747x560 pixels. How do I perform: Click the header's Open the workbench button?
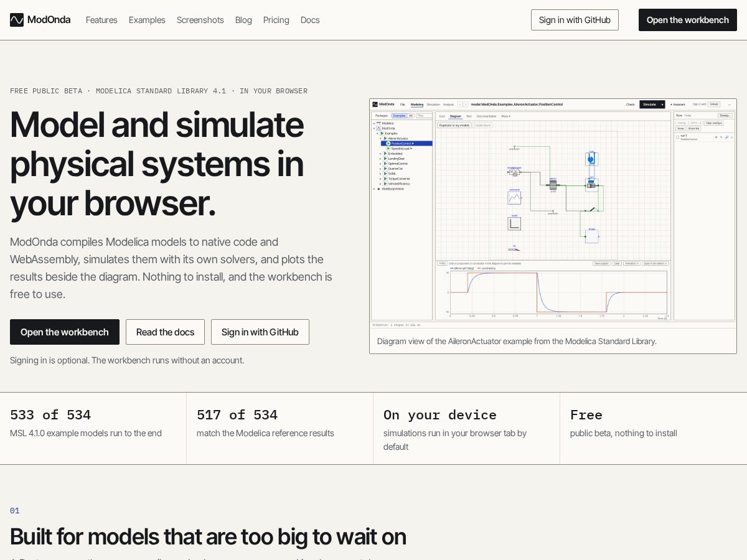click(x=688, y=20)
